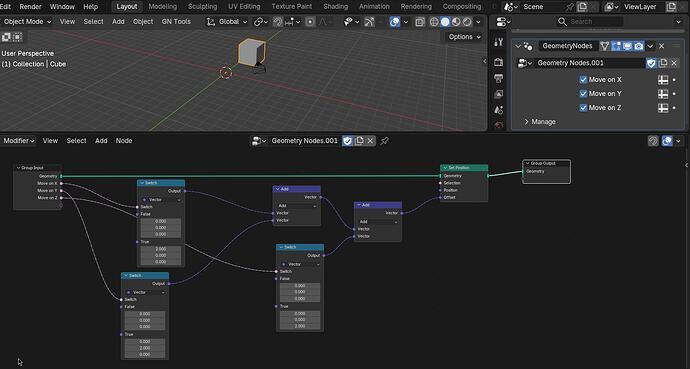Switch to wireframe viewport shading
Viewport: 690px width, 369px height.
(434, 22)
